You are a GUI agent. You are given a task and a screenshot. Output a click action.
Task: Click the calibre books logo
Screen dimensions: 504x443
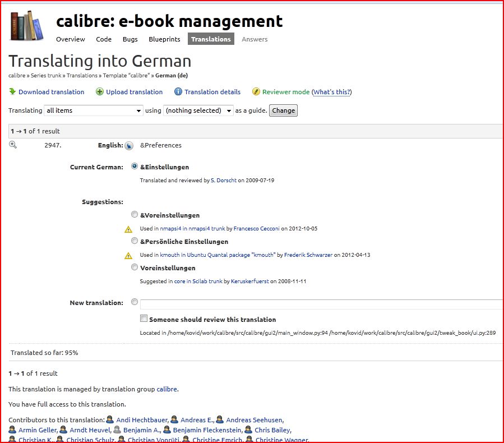27,26
